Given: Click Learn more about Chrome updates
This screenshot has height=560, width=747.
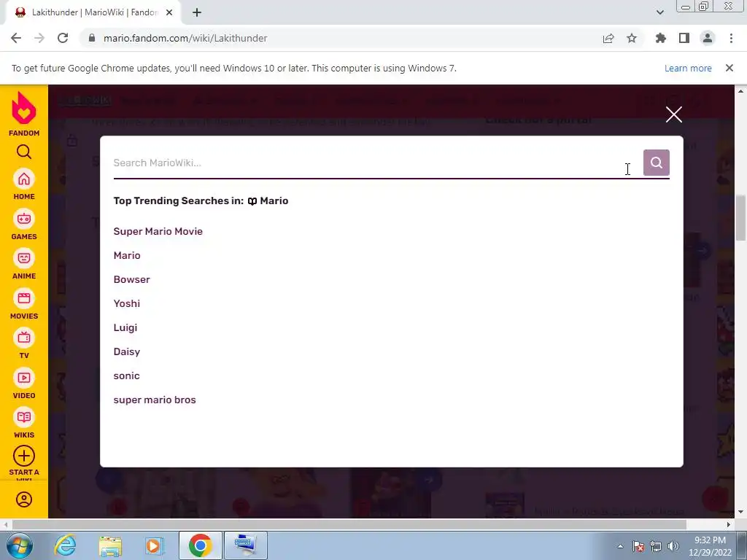Looking at the screenshot, I should 688,68.
